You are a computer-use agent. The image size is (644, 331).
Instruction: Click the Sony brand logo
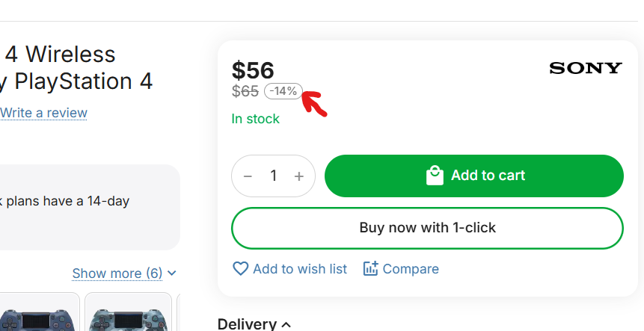tap(585, 69)
